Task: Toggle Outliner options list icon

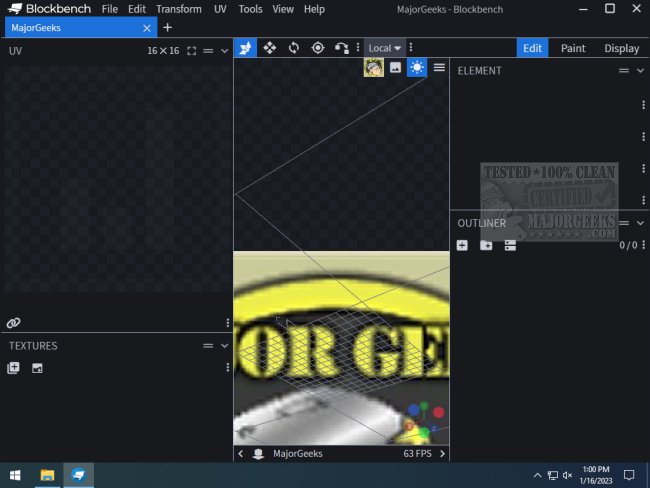Action: click(510, 245)
